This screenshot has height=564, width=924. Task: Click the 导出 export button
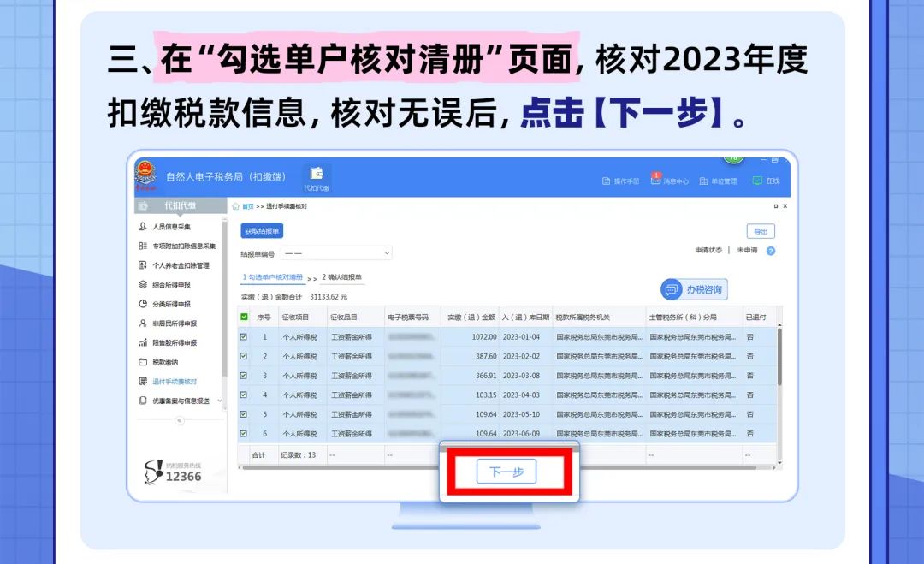761,231
